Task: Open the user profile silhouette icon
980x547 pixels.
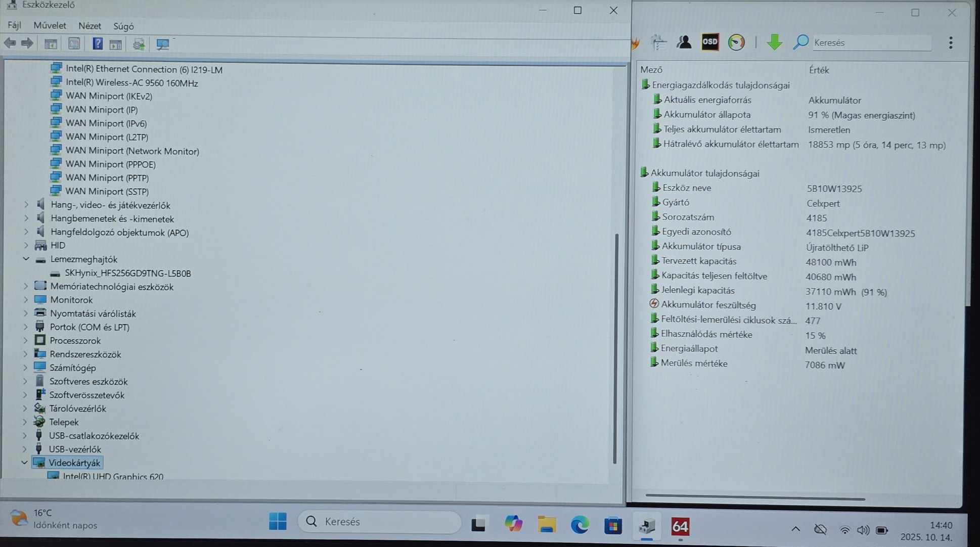Action: coord(684,42)
